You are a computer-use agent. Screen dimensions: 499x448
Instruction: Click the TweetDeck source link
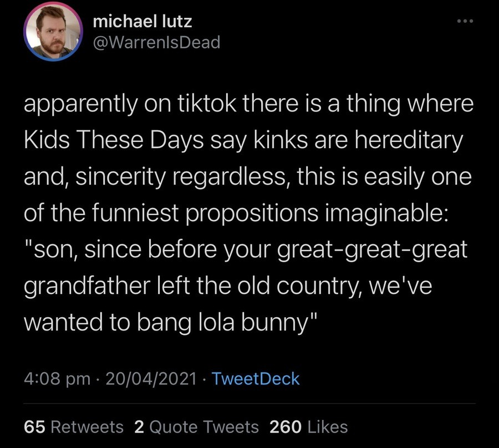[x=256, y=379]
